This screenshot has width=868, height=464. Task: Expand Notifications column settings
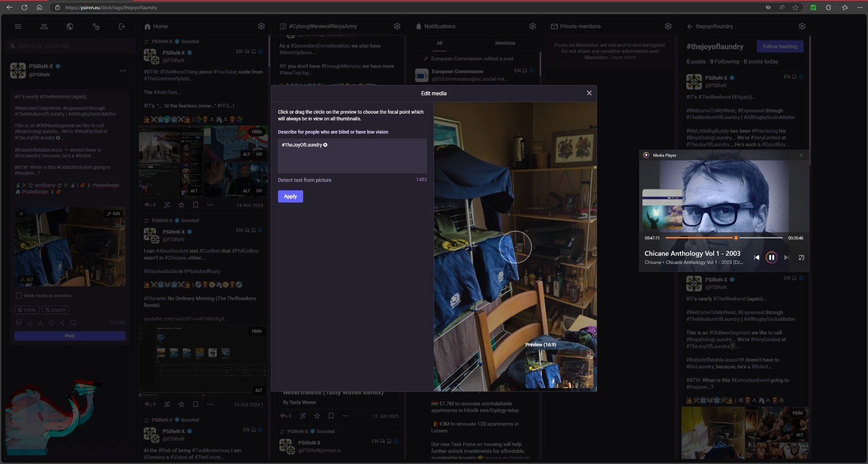coord(533,26)
